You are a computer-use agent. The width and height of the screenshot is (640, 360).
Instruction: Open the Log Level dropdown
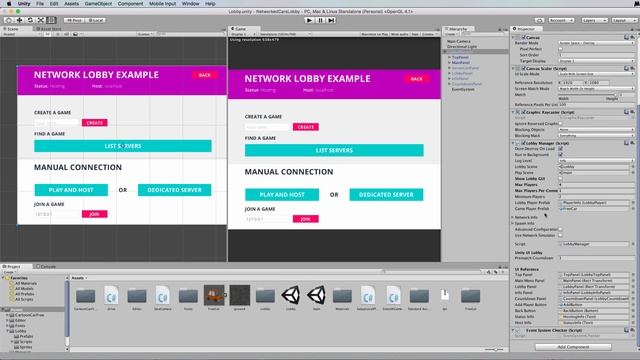click(x=596, y=161)
